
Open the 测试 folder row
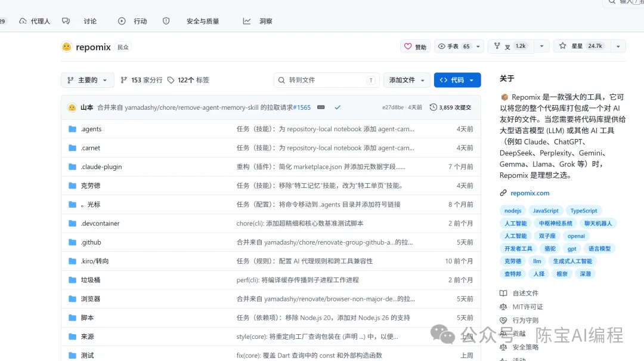271,354
